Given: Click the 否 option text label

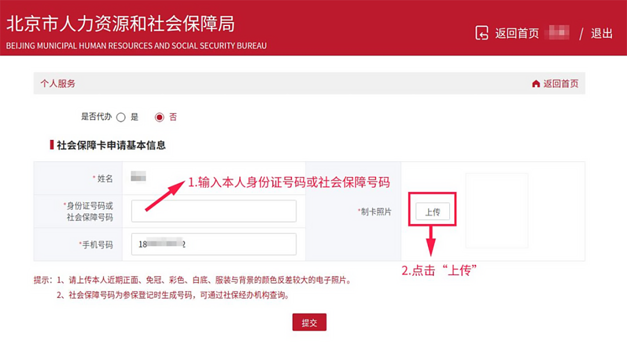Looking at the screenshot, I should 173,117.
